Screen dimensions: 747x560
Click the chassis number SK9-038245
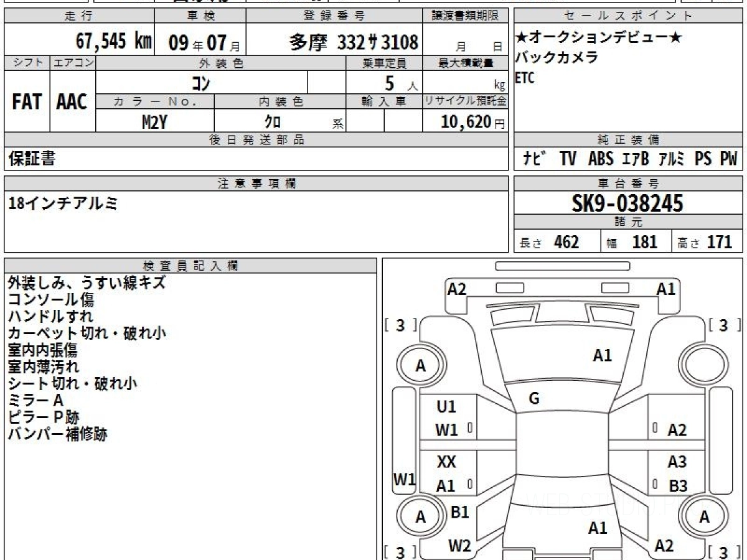(627, 203)
